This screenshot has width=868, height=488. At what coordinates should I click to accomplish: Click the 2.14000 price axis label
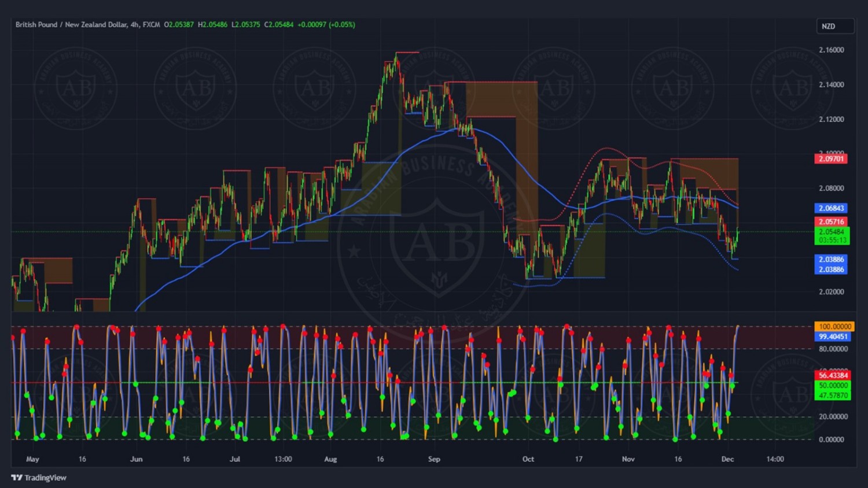tap(832, 84)
